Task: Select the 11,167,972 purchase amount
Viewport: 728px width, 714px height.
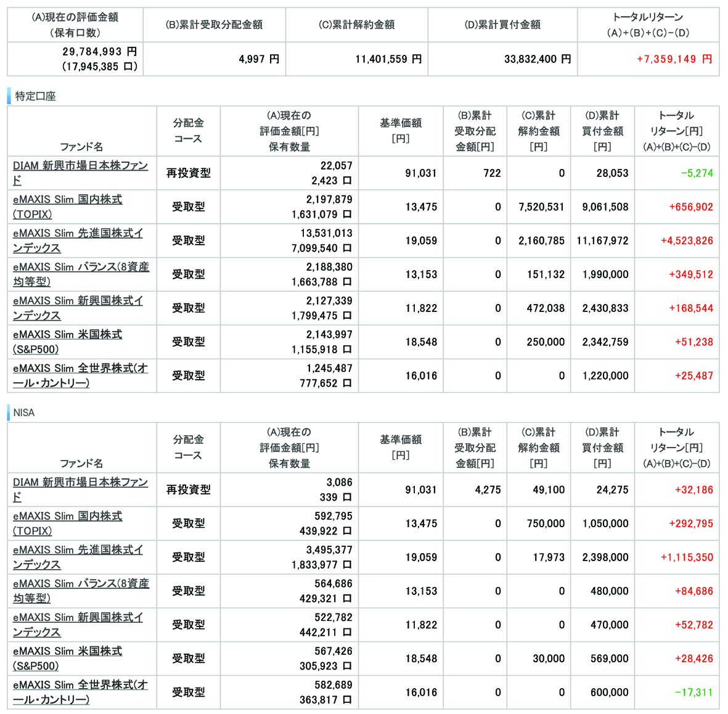Action: pos(603,240)
